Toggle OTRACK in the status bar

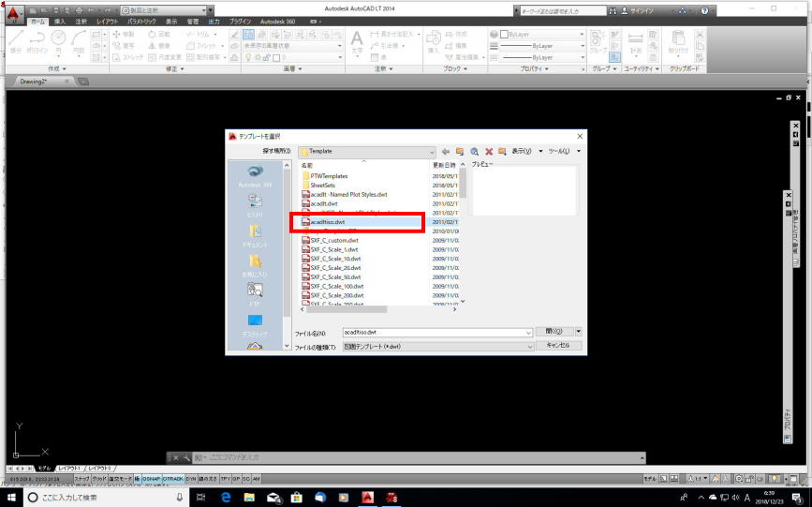[x=173, y=479]
